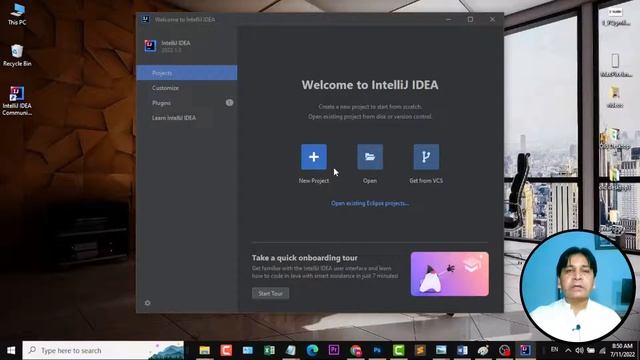Screen dimensions: 640x360
Task: Click the Get from VCS label
Action: (426, 180)
